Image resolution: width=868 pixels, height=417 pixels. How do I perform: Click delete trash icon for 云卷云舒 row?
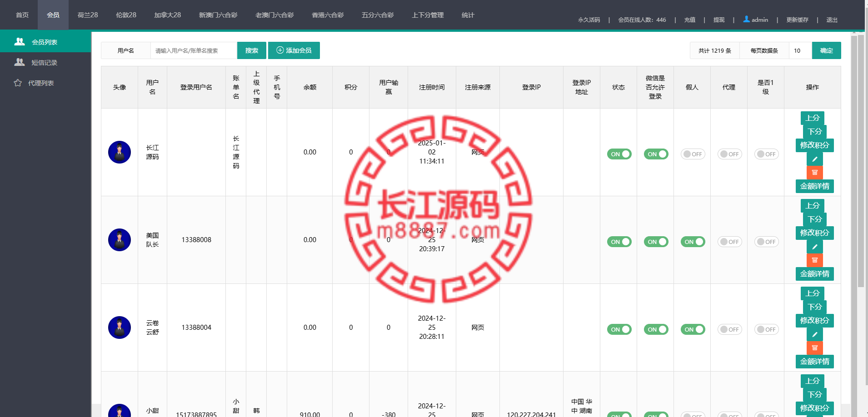(x=815, y=348)
